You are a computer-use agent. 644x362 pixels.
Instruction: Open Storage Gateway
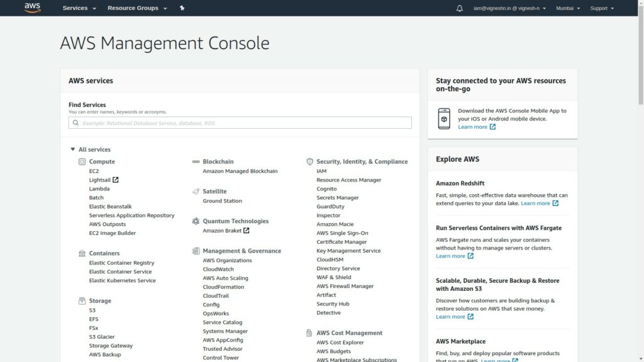[x=111, y=346]
